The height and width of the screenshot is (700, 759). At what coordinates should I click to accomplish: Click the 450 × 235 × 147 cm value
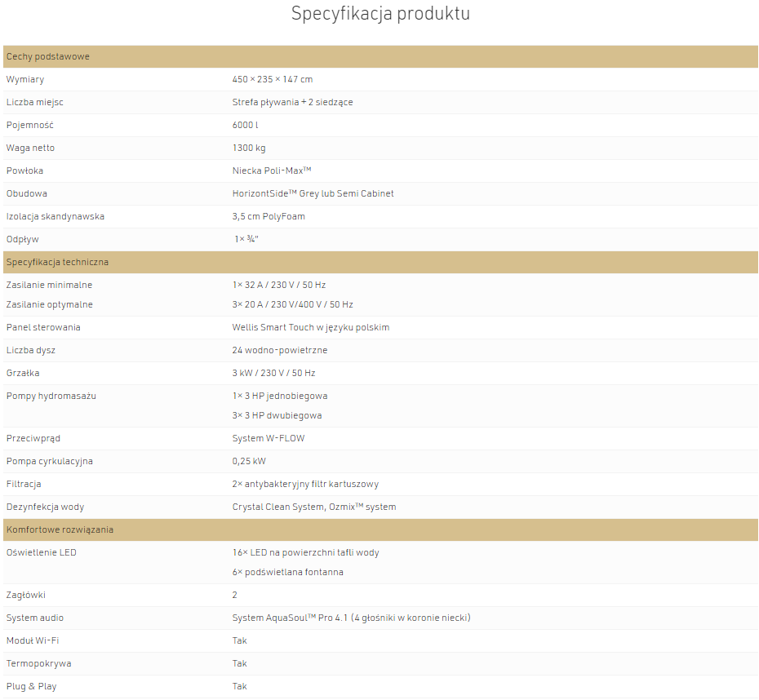273,79
